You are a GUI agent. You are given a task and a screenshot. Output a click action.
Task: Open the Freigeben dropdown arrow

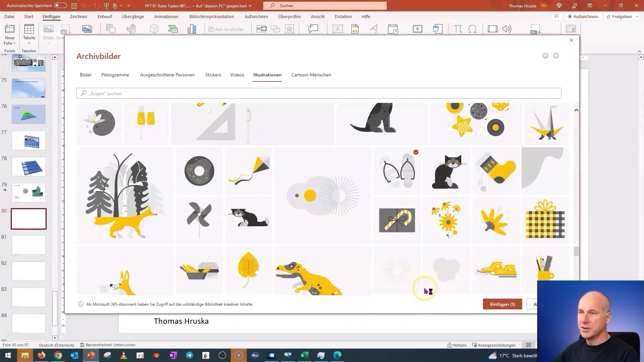(637, 16)
